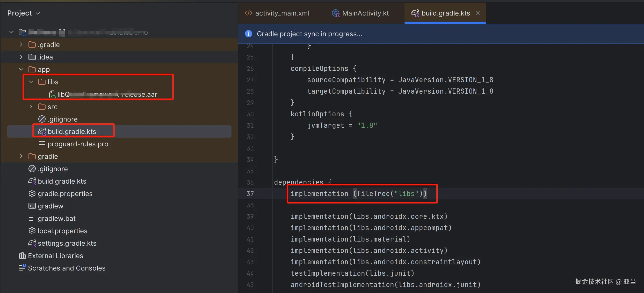
Task: Click the .aar library file icon
Action: pos(52,94)
